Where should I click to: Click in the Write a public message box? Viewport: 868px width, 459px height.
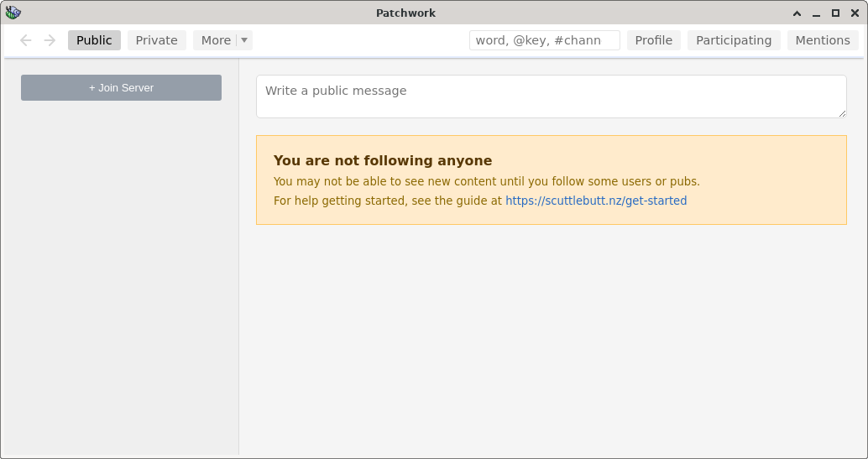551,96
